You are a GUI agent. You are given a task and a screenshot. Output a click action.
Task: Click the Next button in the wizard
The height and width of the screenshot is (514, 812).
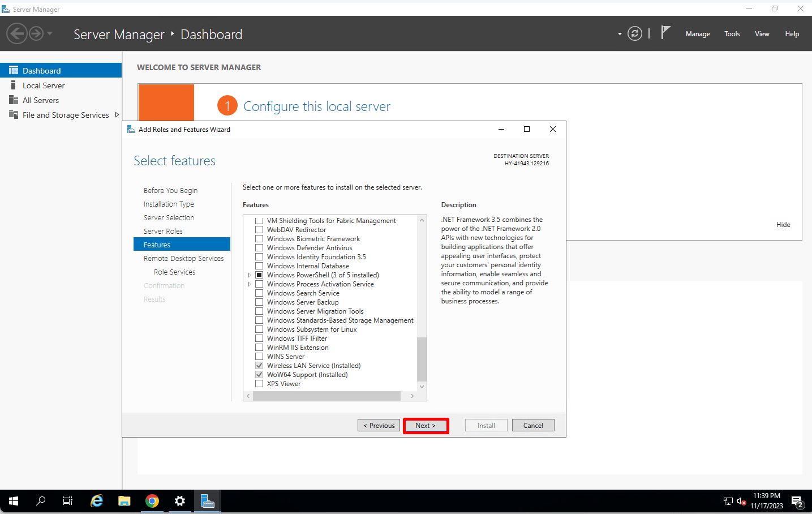click(426, 425)
